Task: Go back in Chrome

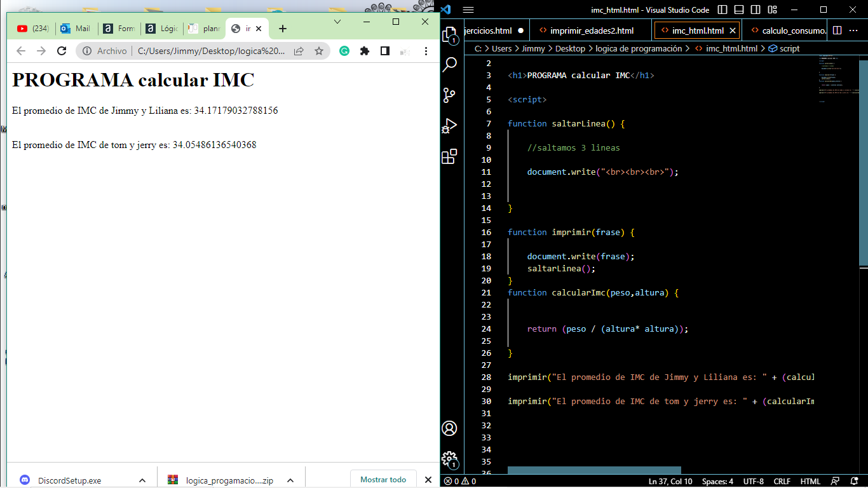Action: (x=21, y=51)
